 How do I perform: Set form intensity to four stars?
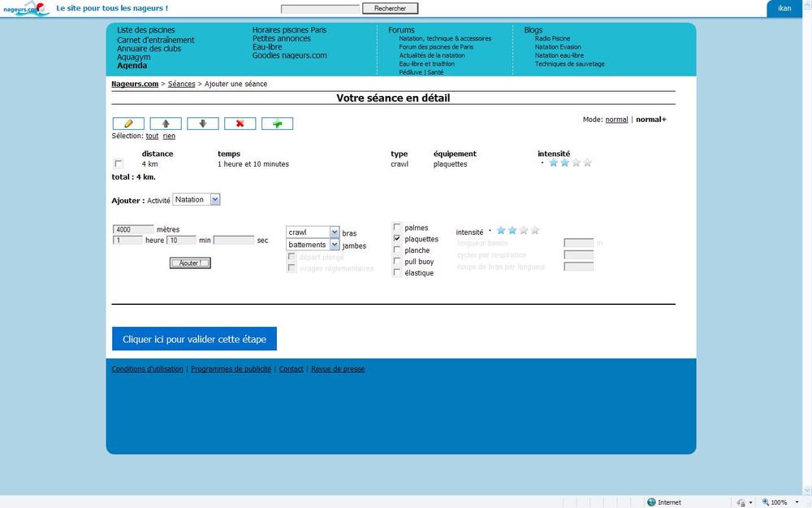click(x=535, y=231)
